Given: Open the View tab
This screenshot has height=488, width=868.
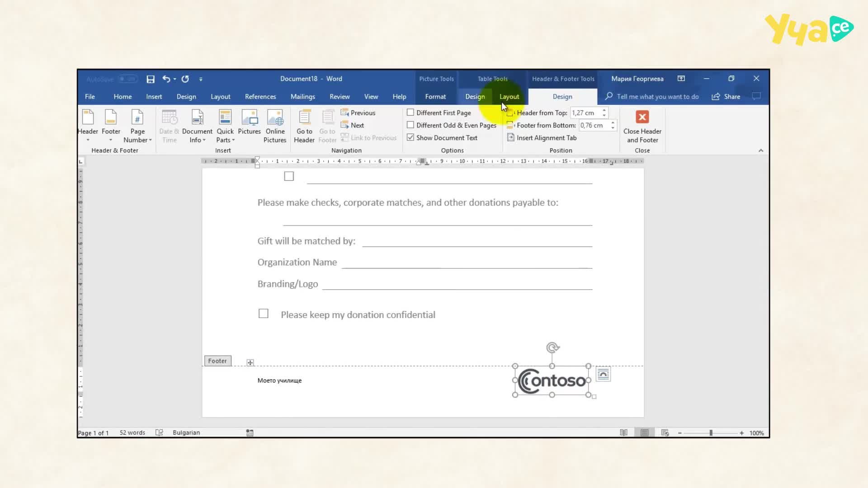Looking at the screenshot, I should pos(371,97).
